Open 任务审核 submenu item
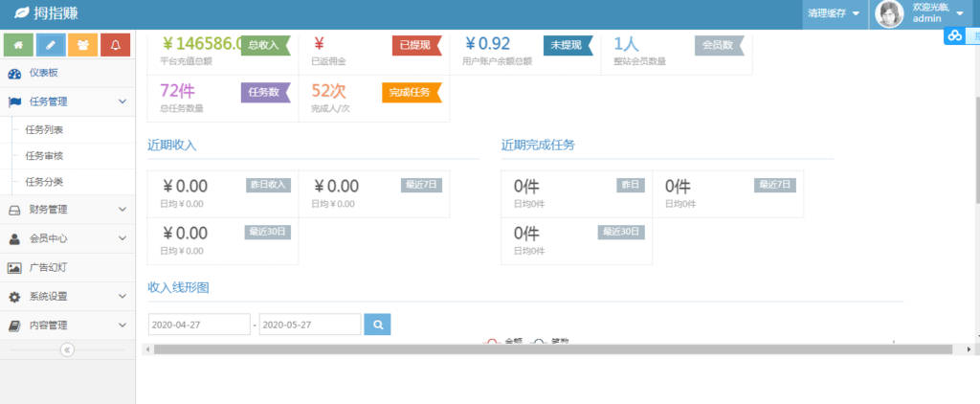The image size is (980, 404). 44,156
